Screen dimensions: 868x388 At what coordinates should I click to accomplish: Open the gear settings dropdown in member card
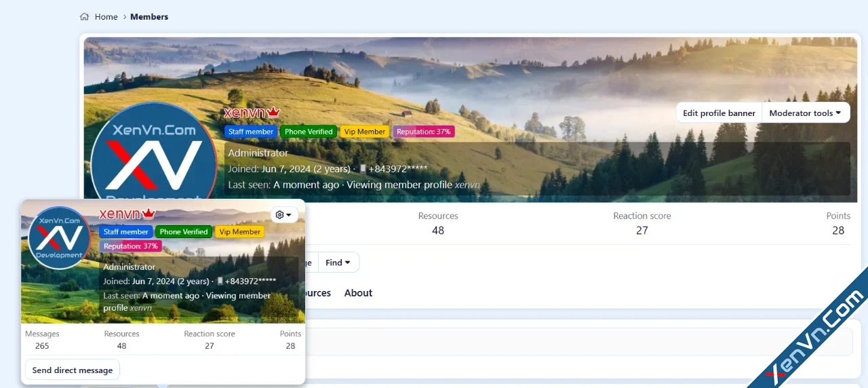tap(284, 214)
